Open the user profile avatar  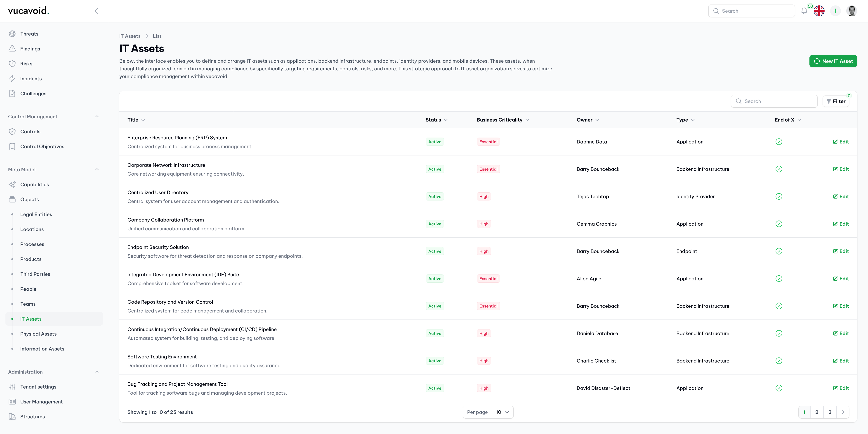pyautogui.click(x=851, y=11)
